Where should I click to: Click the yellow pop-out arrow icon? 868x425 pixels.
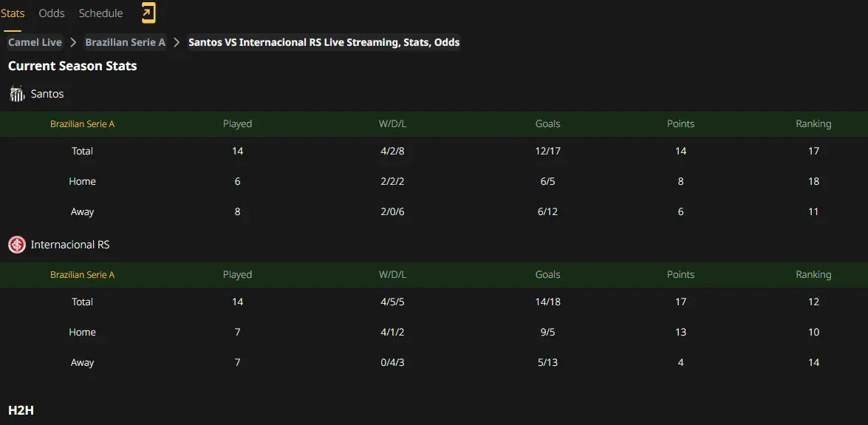point(148,13)
